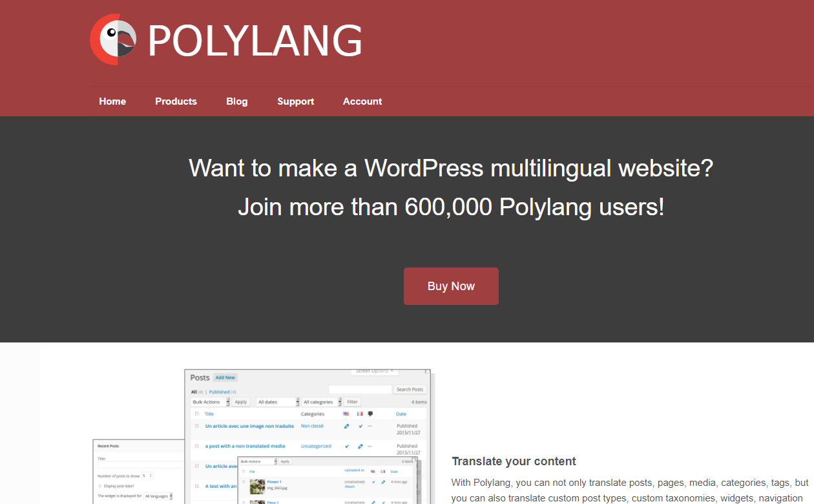Image resolution: width=814 pixels, height=504 pixels.
Task: Focus the posts search input field
Action: click(360, 390)
